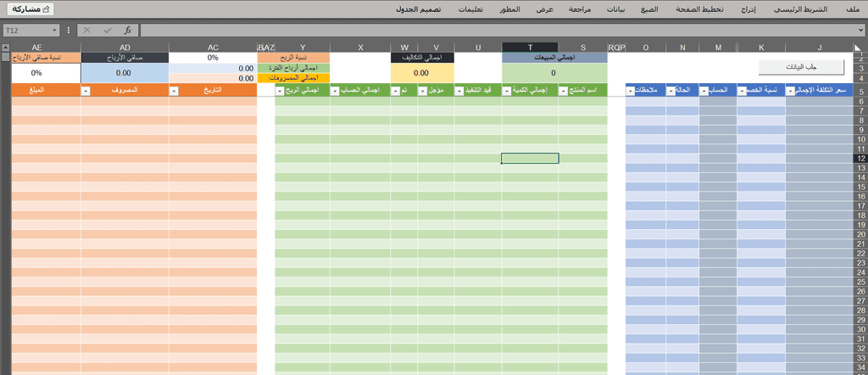Open filter dropdown for ملاحظات column
Viewport: 868px width, 375px height.
pyautogui.click(x=632, y=91)
